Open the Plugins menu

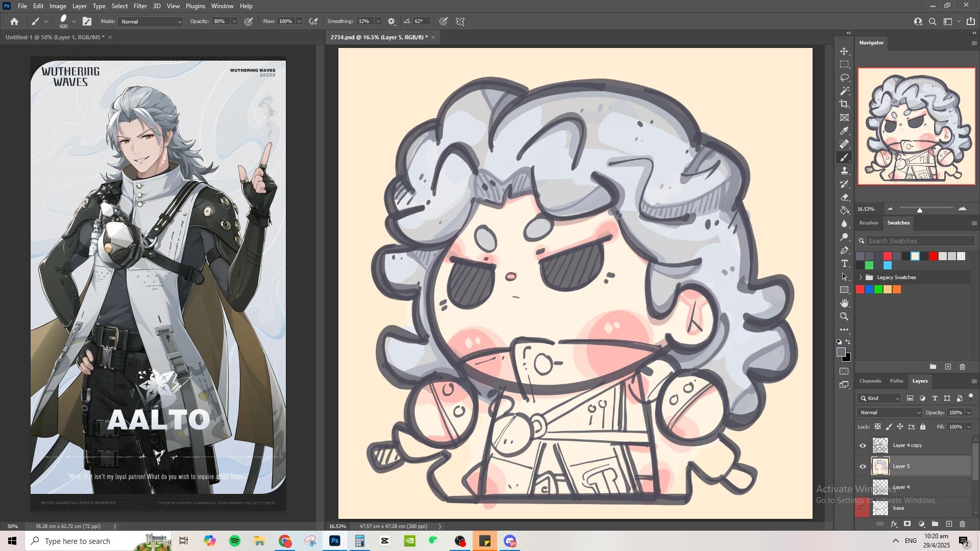[x=195, y=6]
